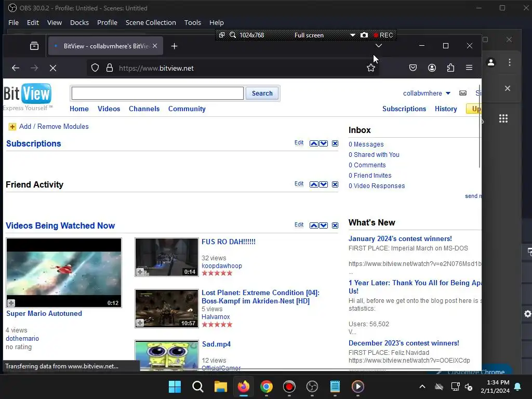Close the BitView tab
Image resolution: width=532 pixels, height=399 pixels.
coord(155,46)
